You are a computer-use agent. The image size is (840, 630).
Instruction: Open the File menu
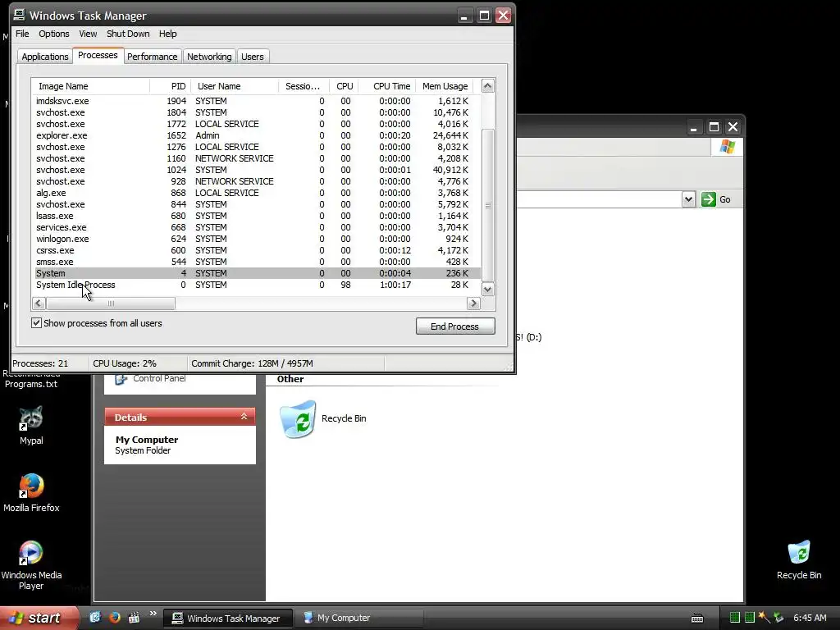[x=22, y=34]
